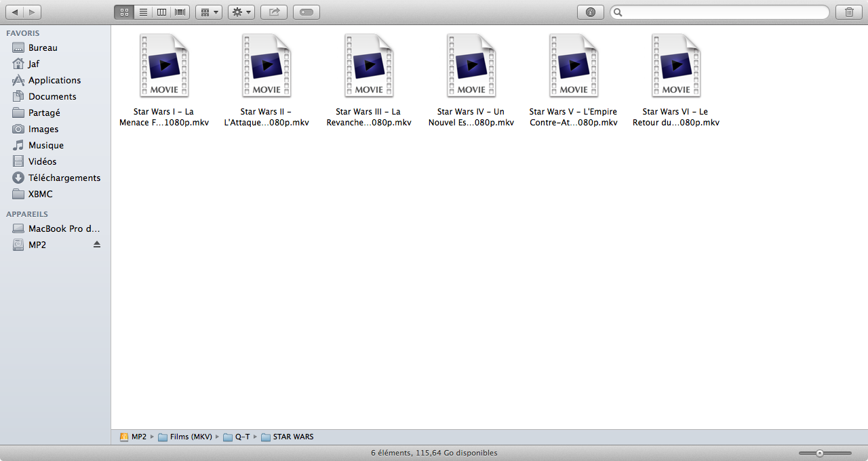Screen dimensions: 868x461
Task: Open the Jaf home folder
Action: pyautogui.click(x=55, y=64)
